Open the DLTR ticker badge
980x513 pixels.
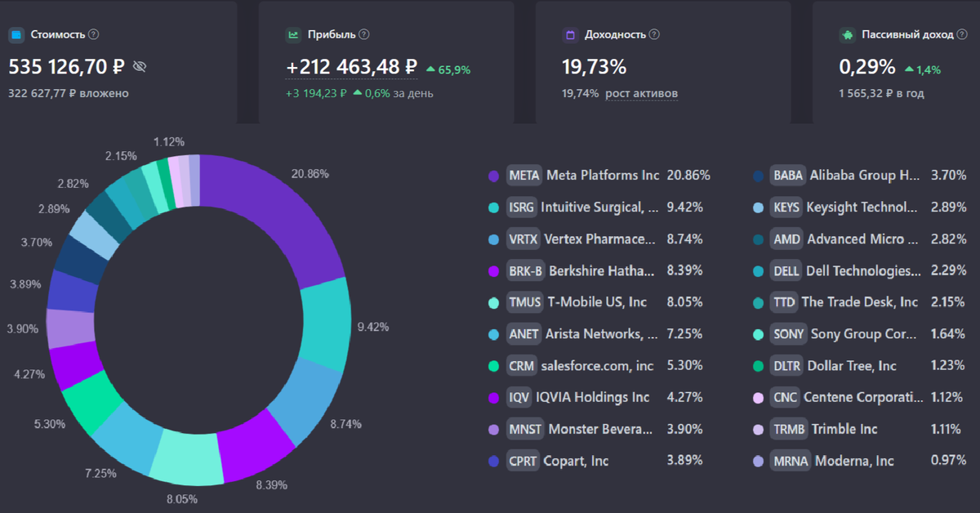pyautogui.click(x=786, y=366)
